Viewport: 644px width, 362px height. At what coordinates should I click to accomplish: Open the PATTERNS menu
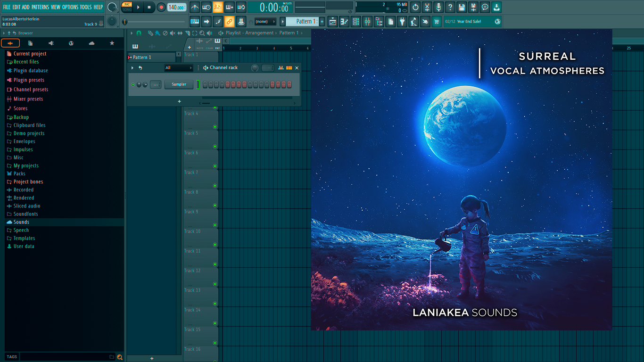coord(40,7)
